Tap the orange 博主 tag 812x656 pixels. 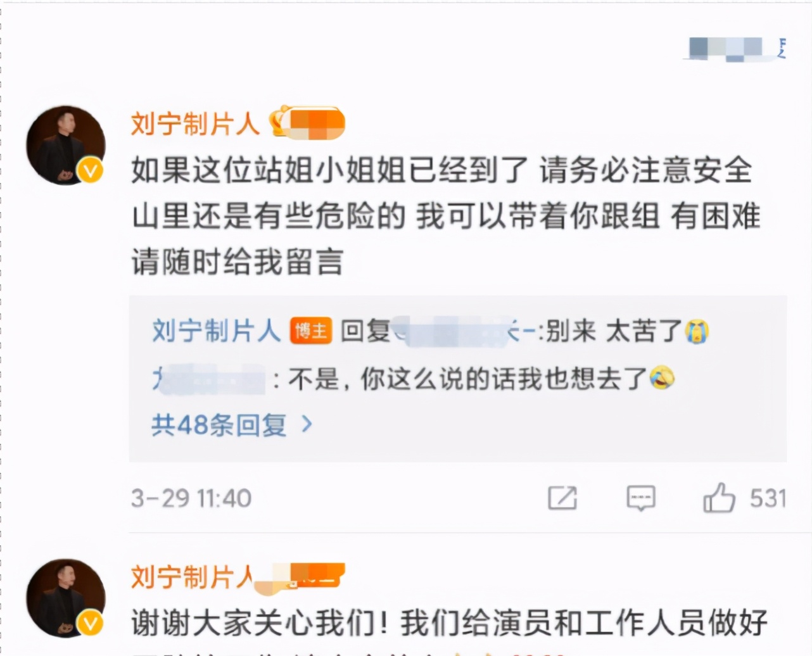311,331
